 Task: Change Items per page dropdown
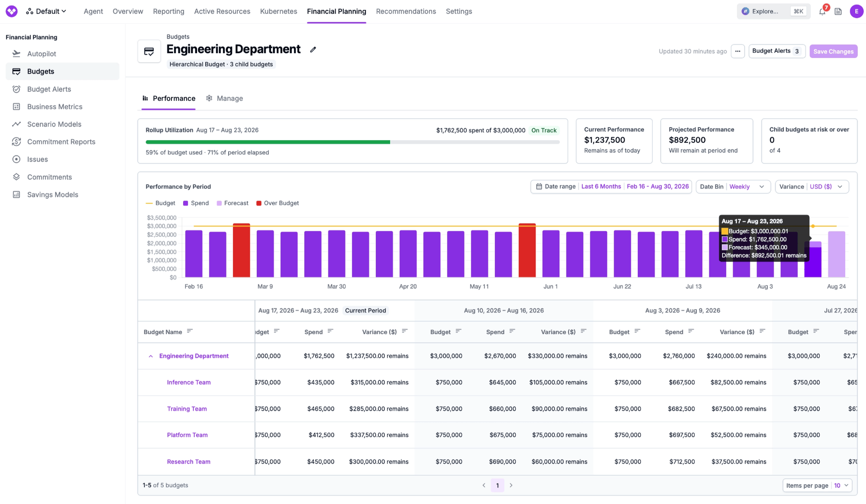click(x=817, y=486)
